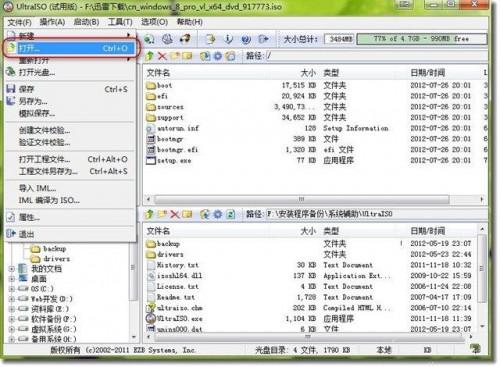The height and width of the screenshot is (367, 500).
Task: Expand the OS (C:) drive node
Action: (x=12, y=289)
